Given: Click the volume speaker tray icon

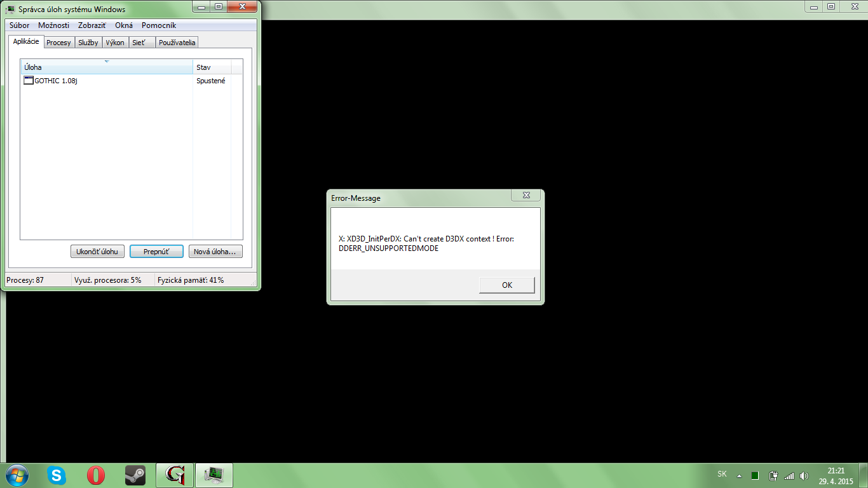Looking at the screenshot, I should tap(804, 475).
